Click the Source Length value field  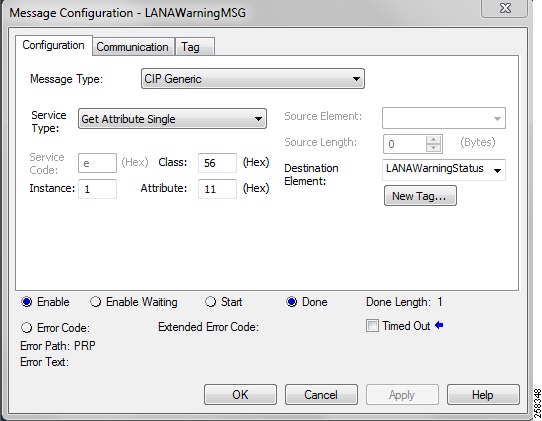[405, 144]
